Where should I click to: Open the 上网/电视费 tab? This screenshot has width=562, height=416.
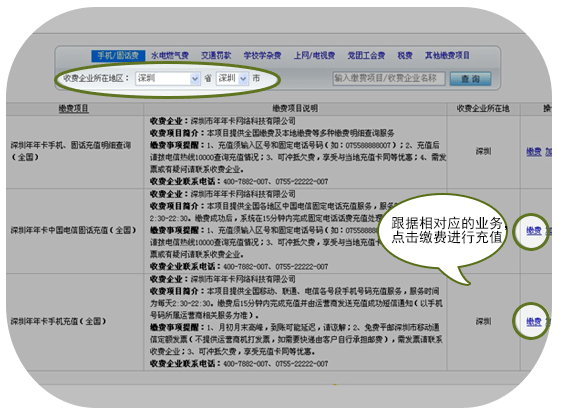(x=314, y=56)
